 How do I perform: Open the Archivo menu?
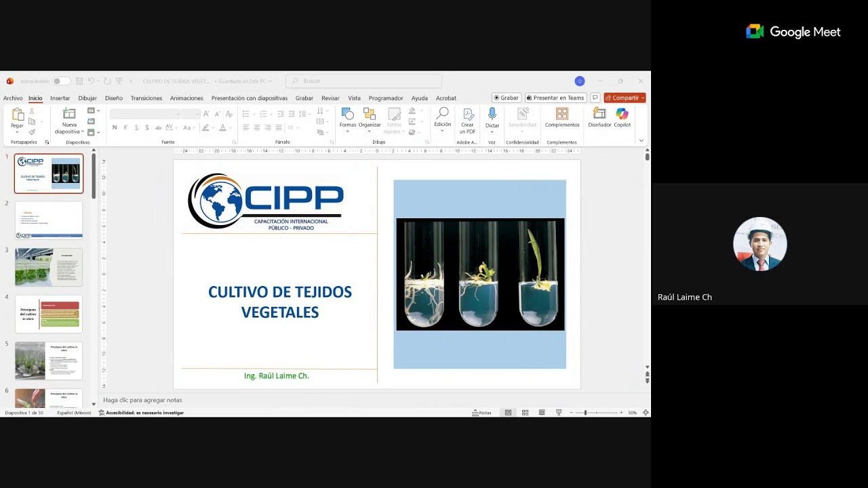[13, 98]
